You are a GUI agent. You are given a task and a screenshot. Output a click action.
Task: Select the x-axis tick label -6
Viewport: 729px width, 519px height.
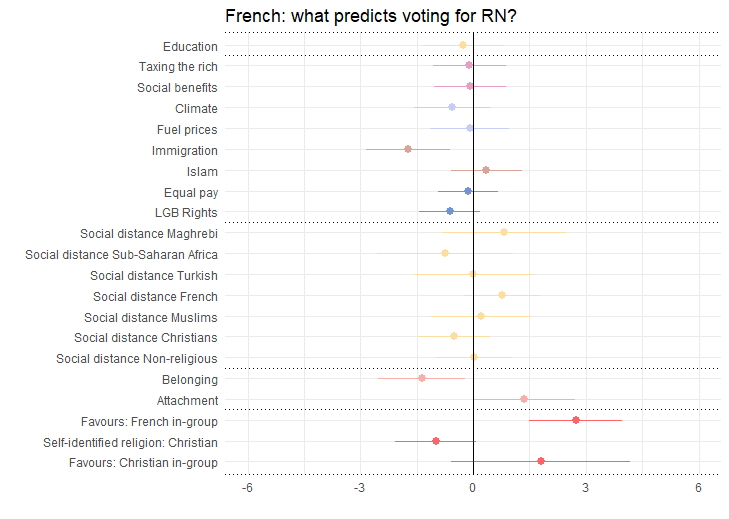pos(246,488)
